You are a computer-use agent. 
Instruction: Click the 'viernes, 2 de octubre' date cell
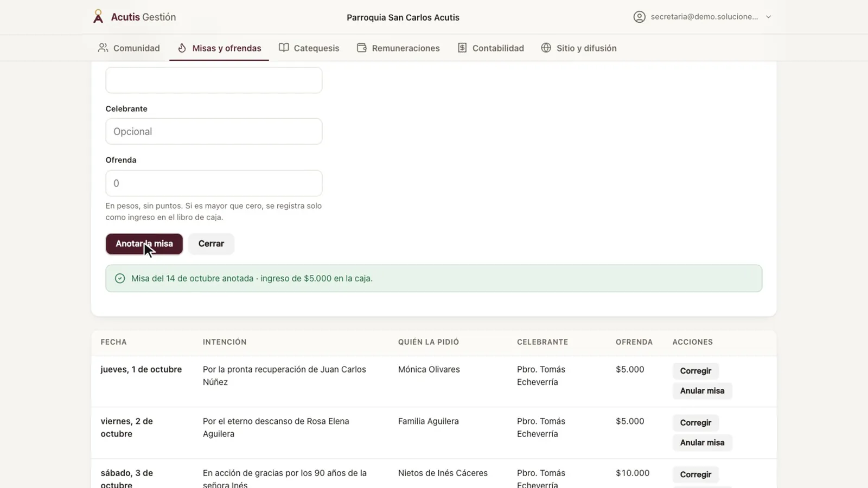pos(127,427)
